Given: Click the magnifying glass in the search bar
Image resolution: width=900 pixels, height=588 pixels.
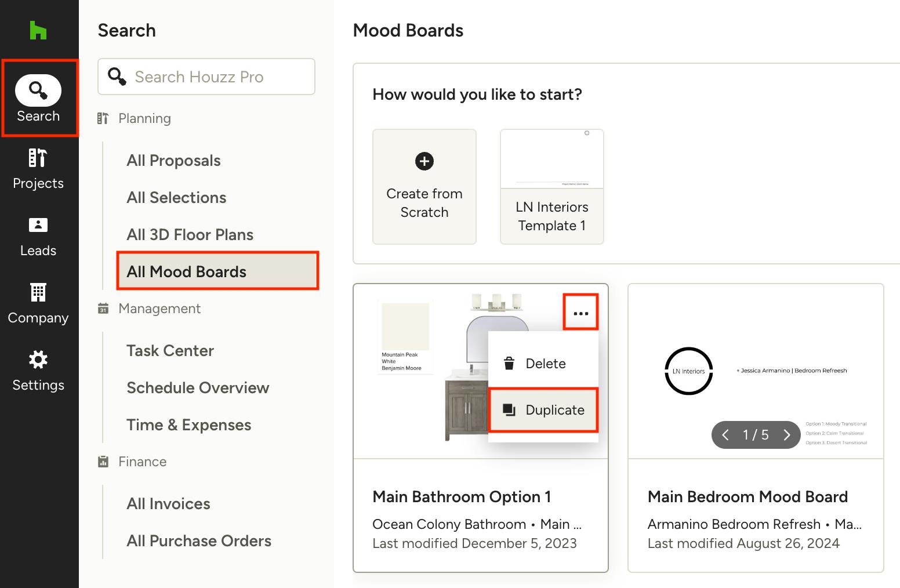Looking at the screenshot, I should click(117, 76).
